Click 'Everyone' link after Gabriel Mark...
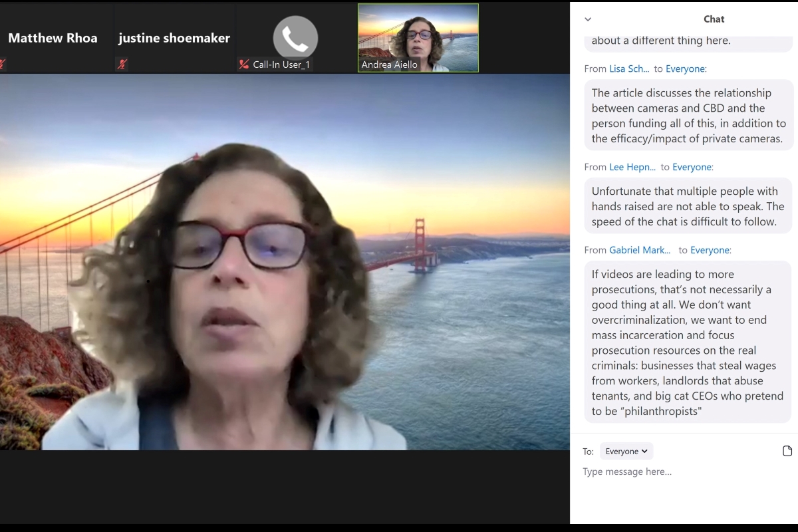 click(x=710, y=250)
